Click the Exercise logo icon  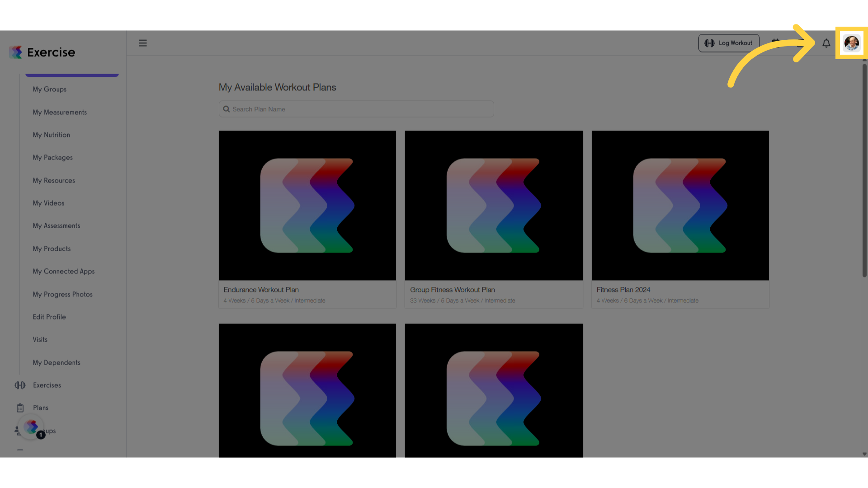(x=16, y=52)
